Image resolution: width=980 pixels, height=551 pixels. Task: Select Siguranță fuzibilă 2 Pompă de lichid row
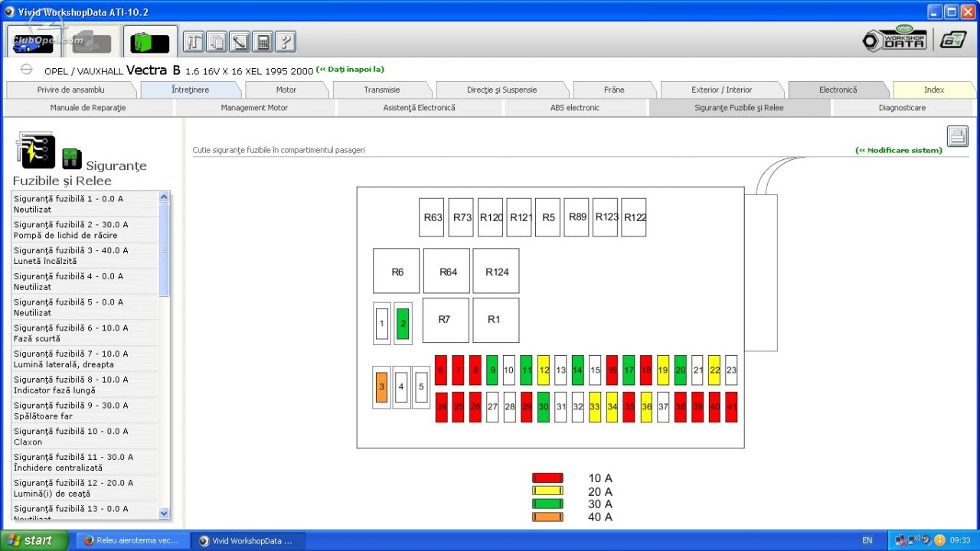pyautogui.click(x=85, y=230)
